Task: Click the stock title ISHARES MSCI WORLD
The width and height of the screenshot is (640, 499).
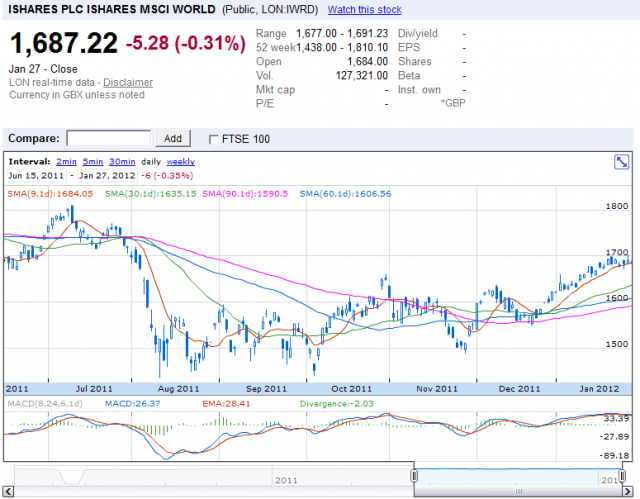Action: (x=111, y=9)
